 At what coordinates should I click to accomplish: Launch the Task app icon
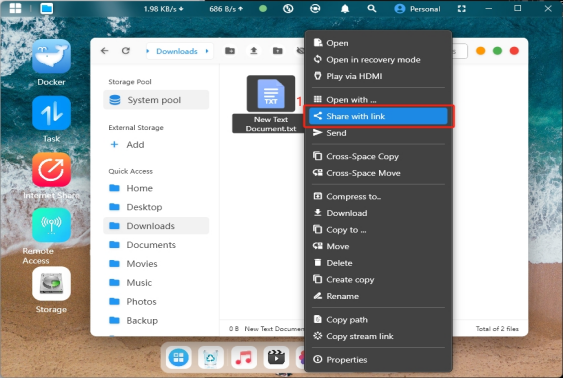pyautogui.click(x=51, y=113)
